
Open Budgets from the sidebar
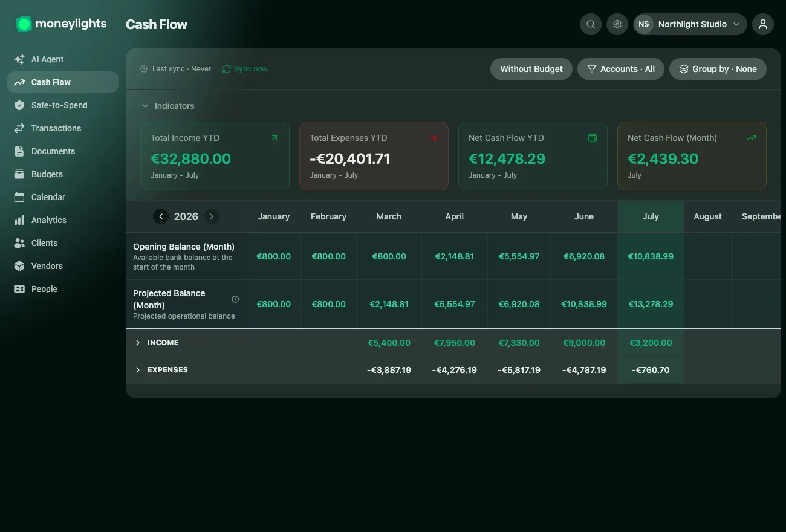(63, 174)
